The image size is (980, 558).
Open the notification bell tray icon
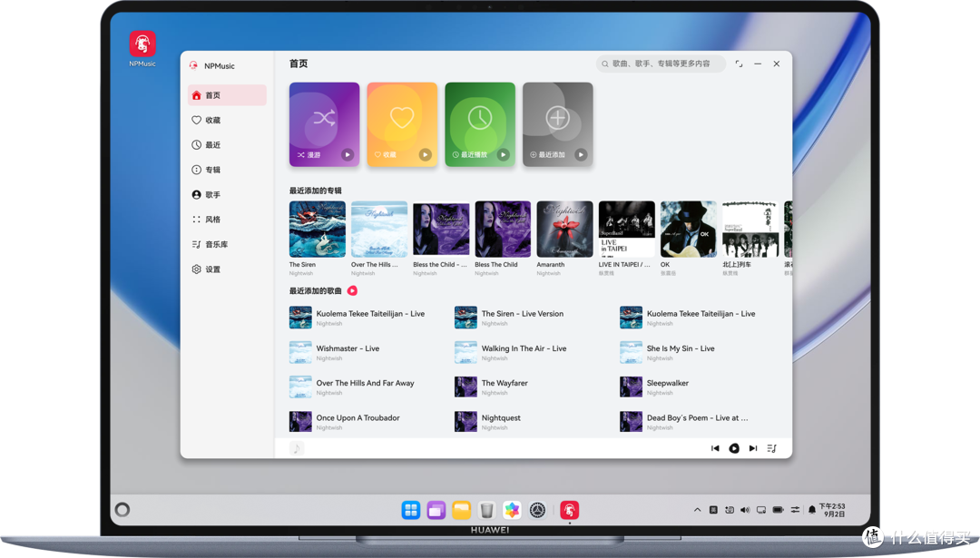pos(812,510)
